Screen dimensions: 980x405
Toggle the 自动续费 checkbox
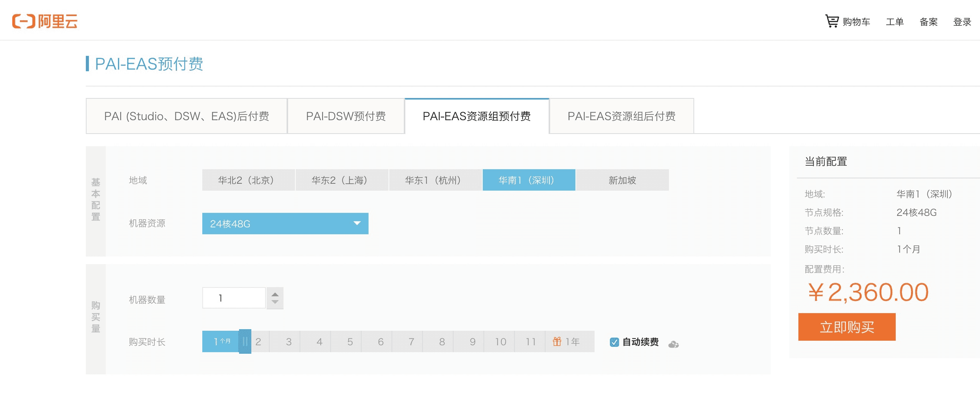615,342
